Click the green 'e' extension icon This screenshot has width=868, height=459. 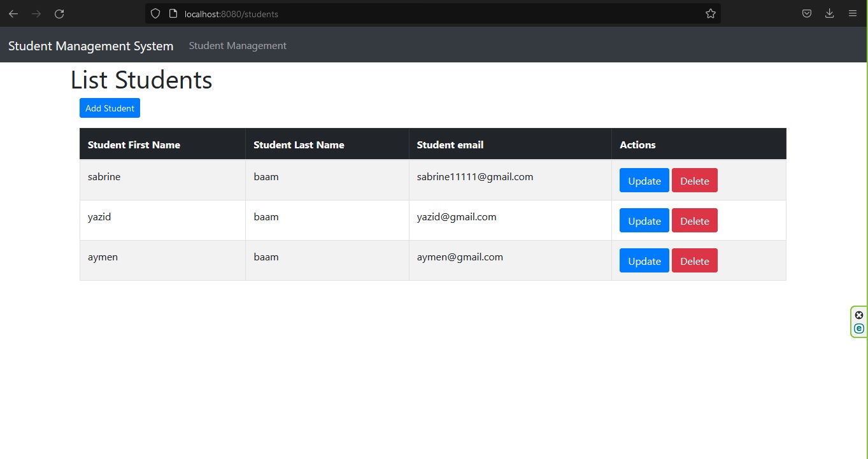pos(859,328)
